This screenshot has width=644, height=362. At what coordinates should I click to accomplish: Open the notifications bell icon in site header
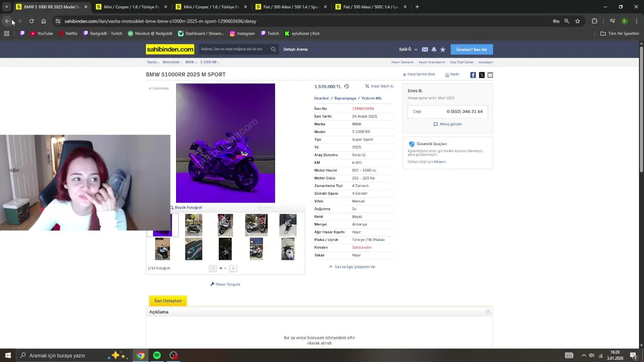(x=434, y=49)
